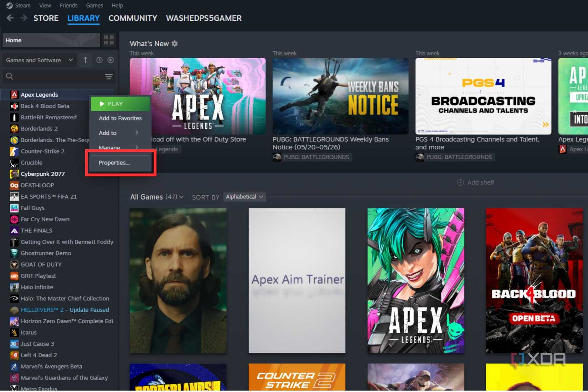The height and width of the screenshot is (392, 588).
Task: Toggle the ready-to-play filter icon
Action: 111,60
